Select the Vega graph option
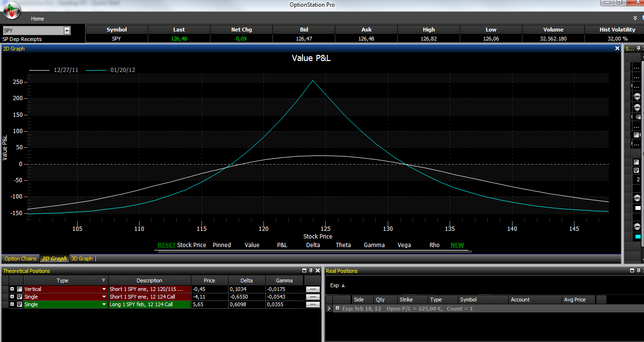Screen dimensions: 644x342 click(x=404, y=245)
